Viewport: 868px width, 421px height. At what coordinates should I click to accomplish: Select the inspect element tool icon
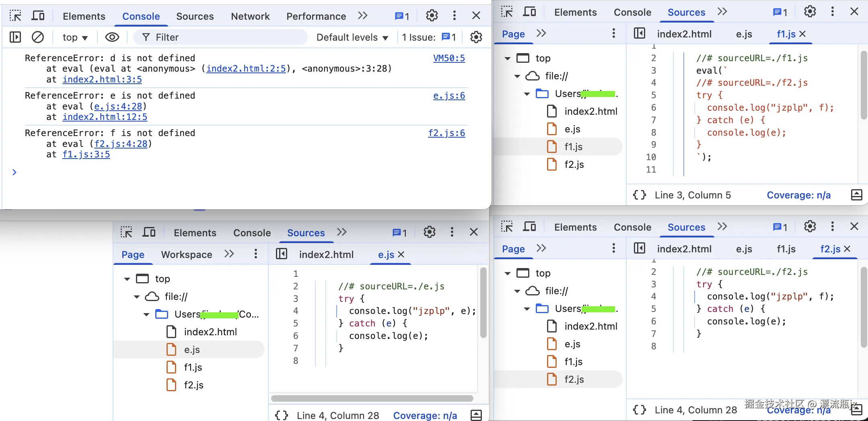(15, 15)
